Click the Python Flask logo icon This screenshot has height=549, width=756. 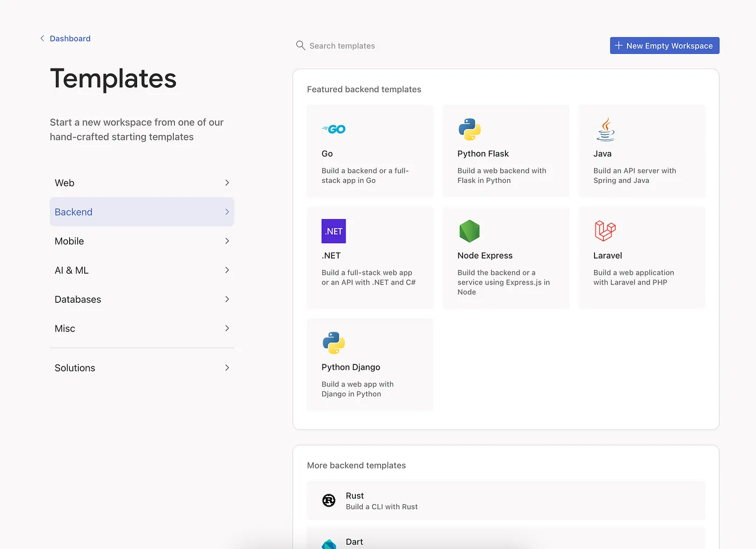[x=469, y=129]
